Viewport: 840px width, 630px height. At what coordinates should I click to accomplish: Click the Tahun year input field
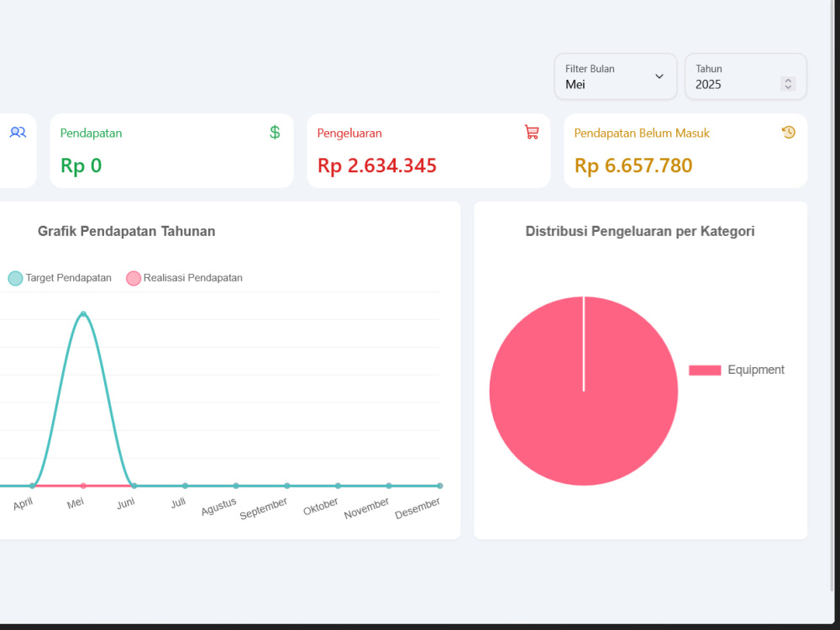[746, 76]
